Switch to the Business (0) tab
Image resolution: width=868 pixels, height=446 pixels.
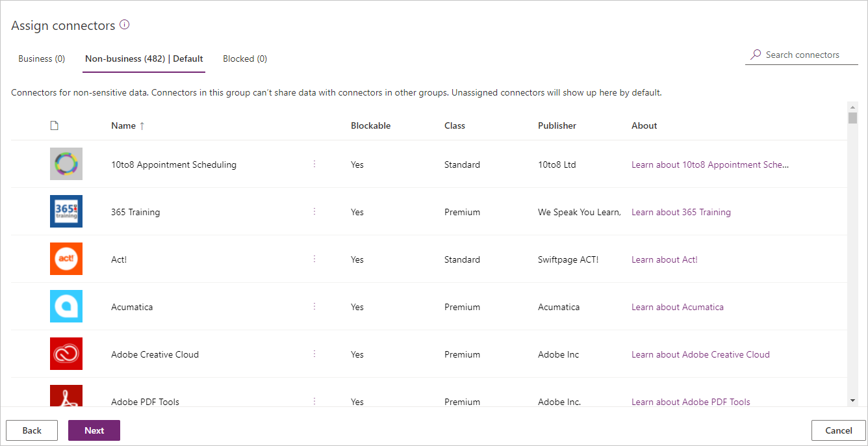tap(42, 59)
